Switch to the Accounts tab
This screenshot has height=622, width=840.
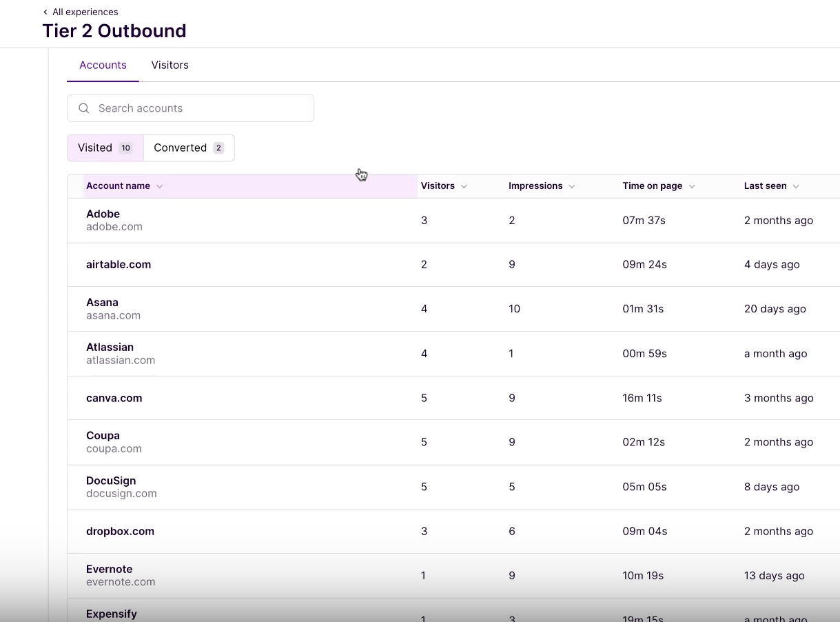103,65
